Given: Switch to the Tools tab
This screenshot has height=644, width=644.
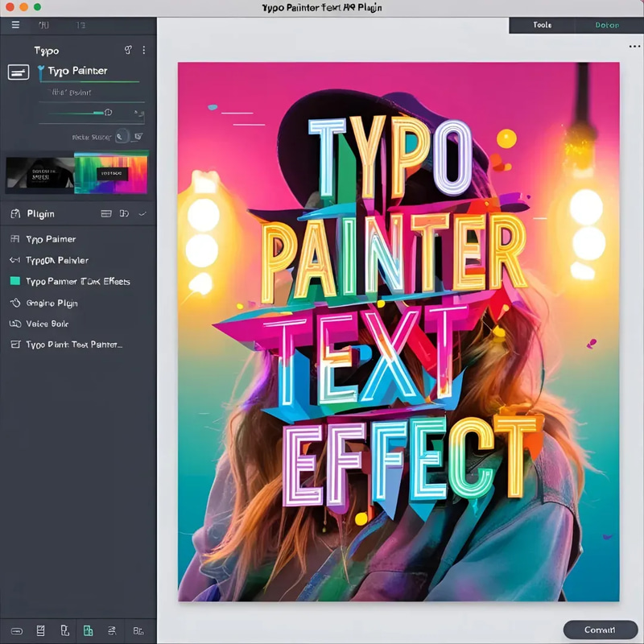Looking at the screenshot, I should coord(542,25).
